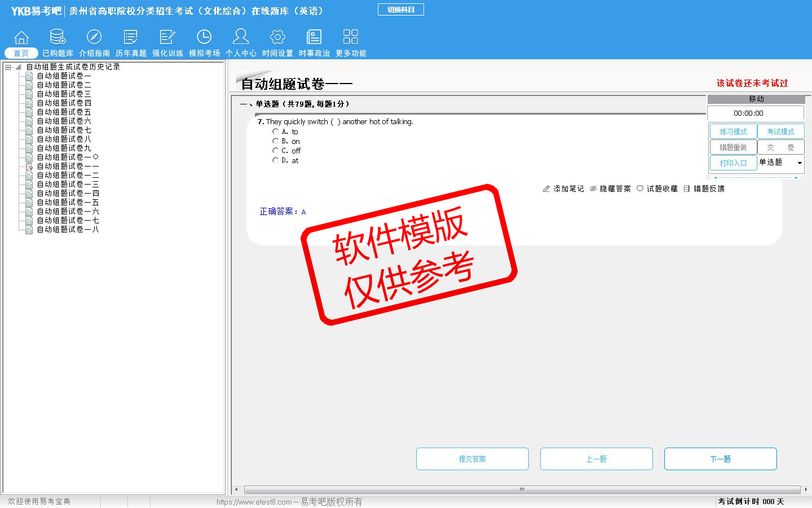Open 时间设置 gear icon
The height and width of the screenshot is (508, 812).
[277, 37]
